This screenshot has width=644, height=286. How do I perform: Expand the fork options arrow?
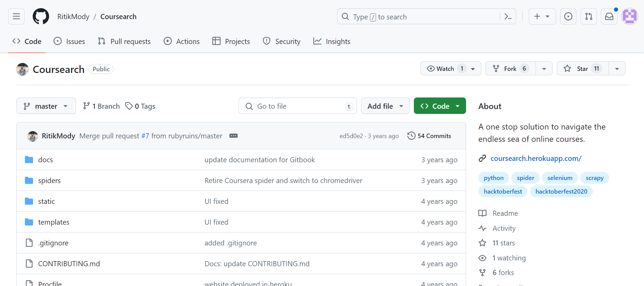click(544, 69)
